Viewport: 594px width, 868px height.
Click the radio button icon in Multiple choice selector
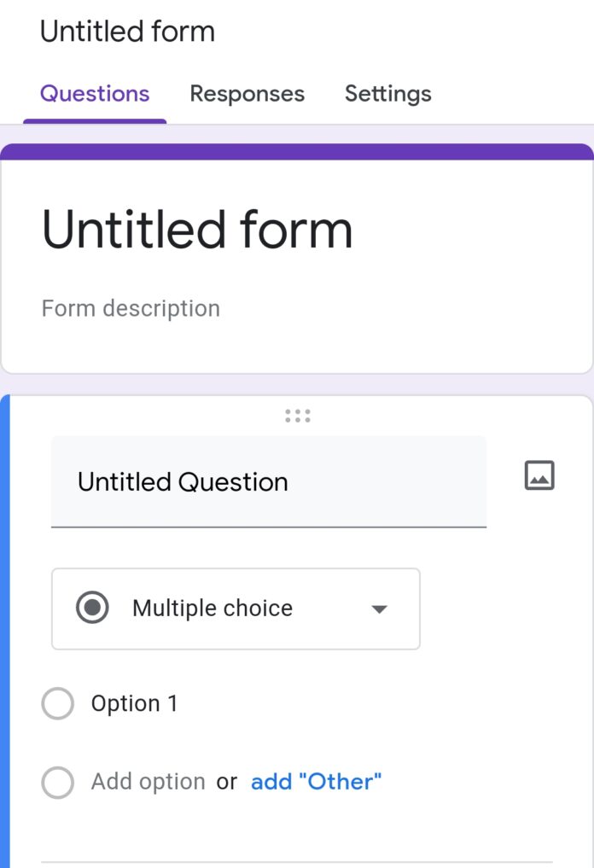pos(91,609)
